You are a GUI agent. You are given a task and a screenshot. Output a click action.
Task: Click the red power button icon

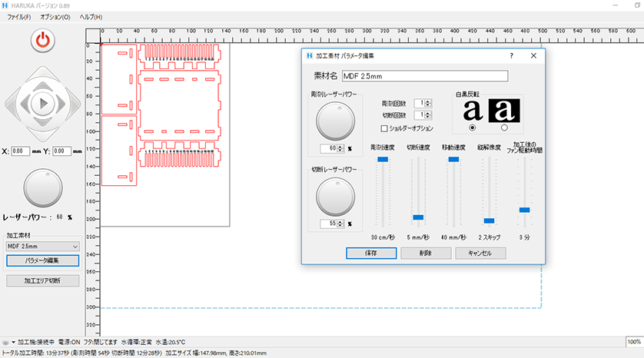point(42,40)
